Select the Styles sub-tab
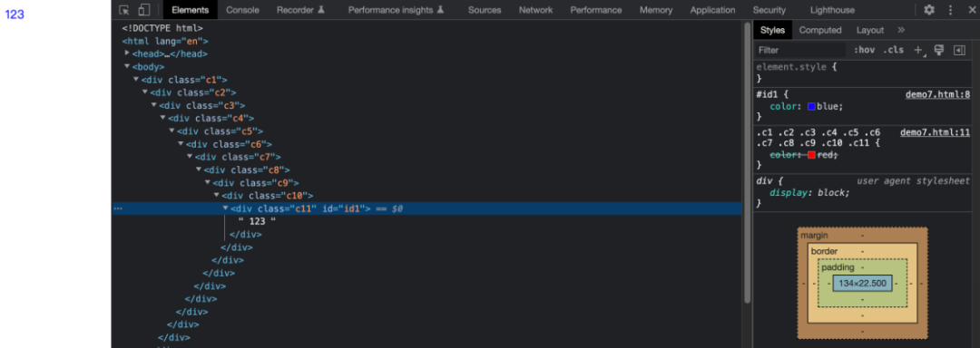 (x=772, y=30)
